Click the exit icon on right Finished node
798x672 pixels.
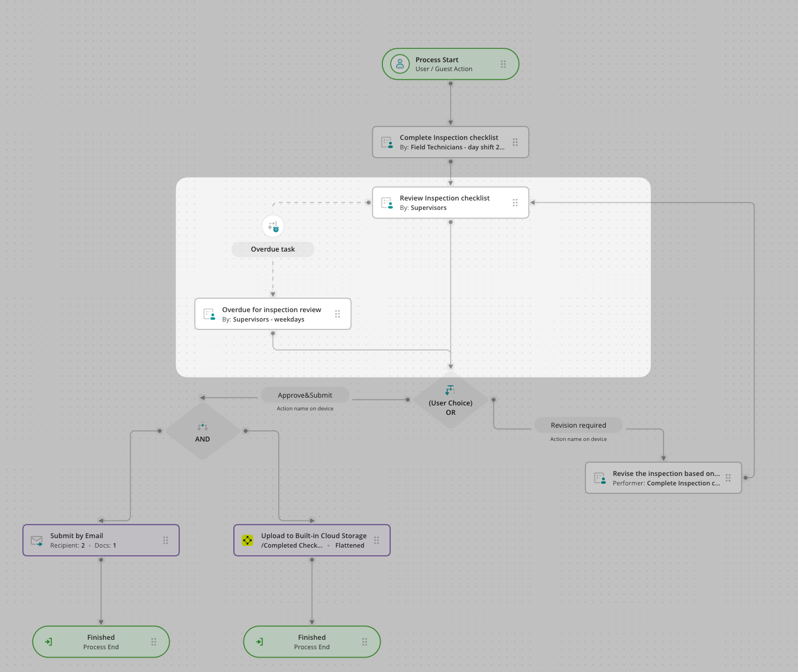click(x=260, y=642)
